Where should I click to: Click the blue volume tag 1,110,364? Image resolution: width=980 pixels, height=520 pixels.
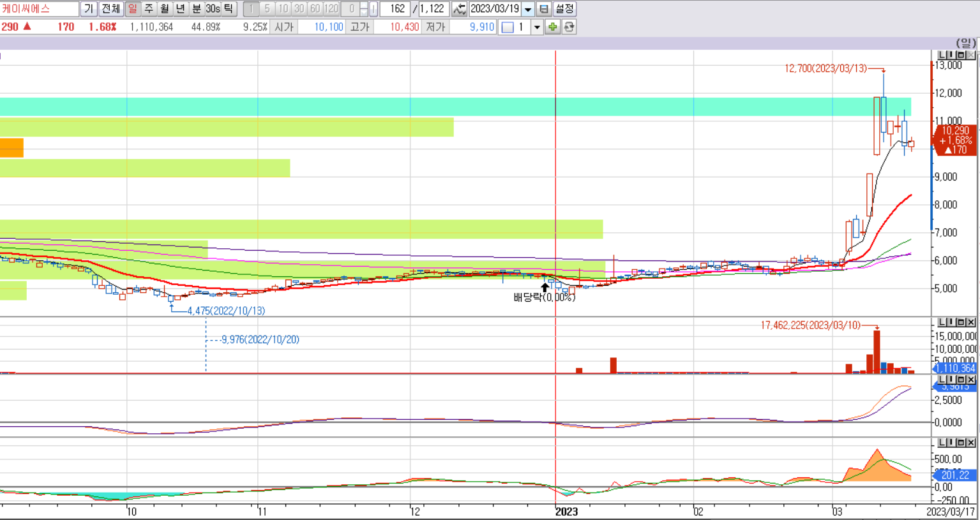955,368
